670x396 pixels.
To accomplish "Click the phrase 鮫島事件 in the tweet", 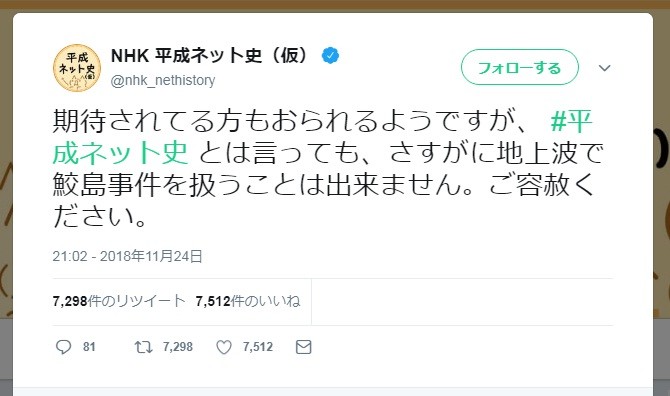I will click(107, 185).
